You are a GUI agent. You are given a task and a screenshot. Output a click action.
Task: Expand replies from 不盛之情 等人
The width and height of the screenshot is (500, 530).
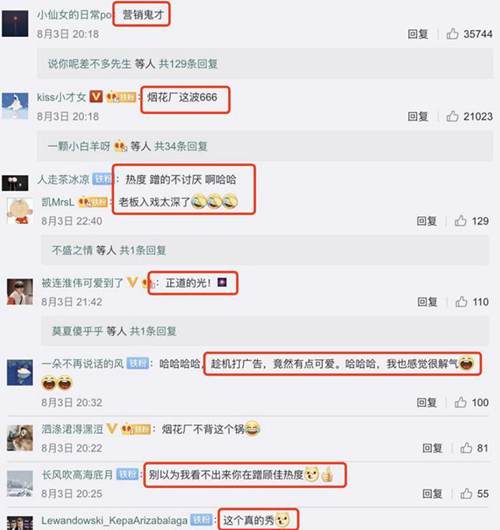point(108,250)
